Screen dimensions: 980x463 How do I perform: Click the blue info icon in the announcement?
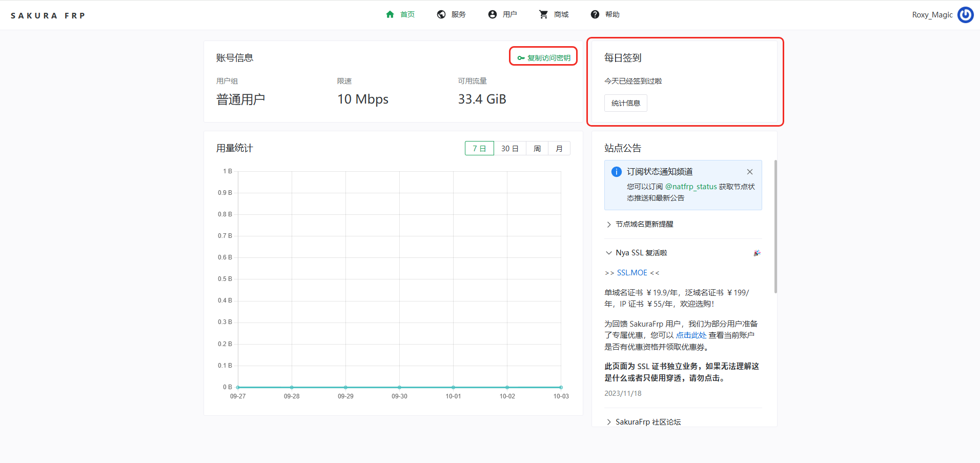(617, 172)
